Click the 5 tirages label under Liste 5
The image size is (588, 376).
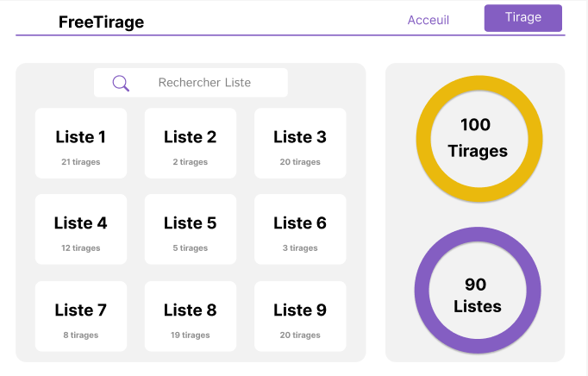(x=191, y=248)
